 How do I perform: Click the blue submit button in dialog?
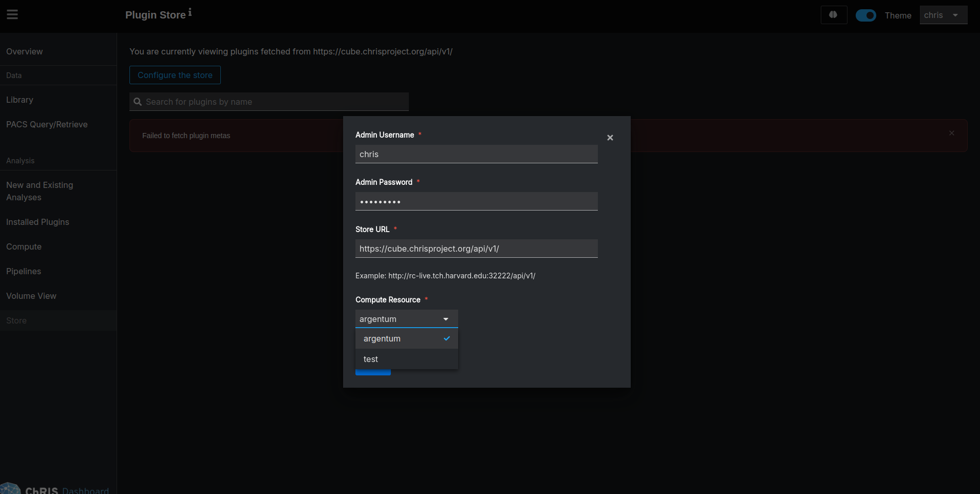[x=373, y=372]
